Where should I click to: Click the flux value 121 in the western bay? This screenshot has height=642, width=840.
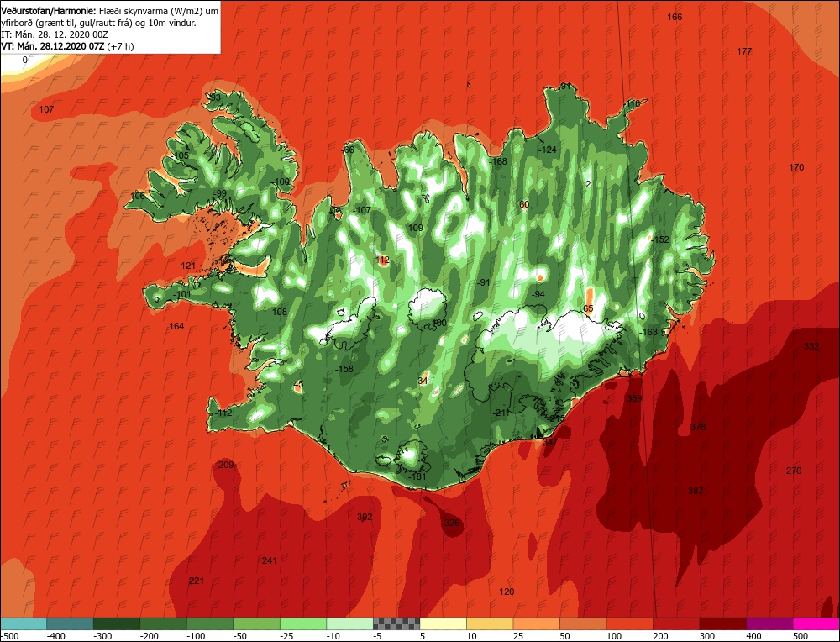188,266
